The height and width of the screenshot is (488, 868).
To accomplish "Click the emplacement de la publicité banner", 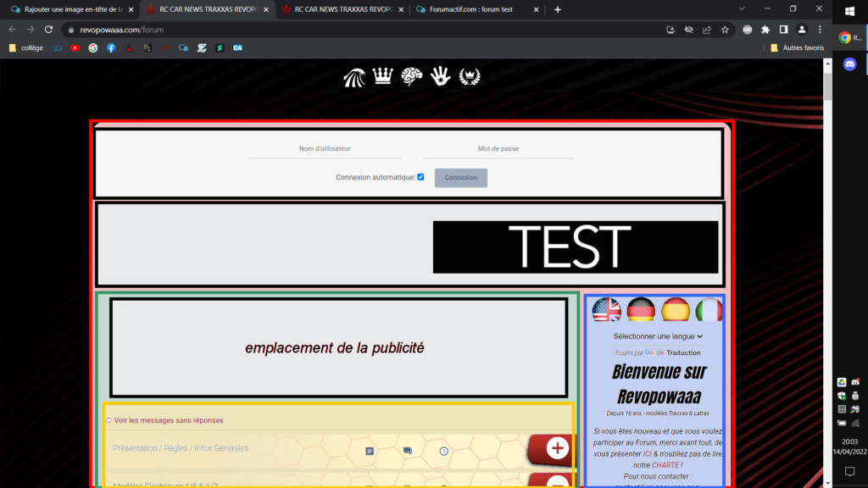I will (339, 348).
